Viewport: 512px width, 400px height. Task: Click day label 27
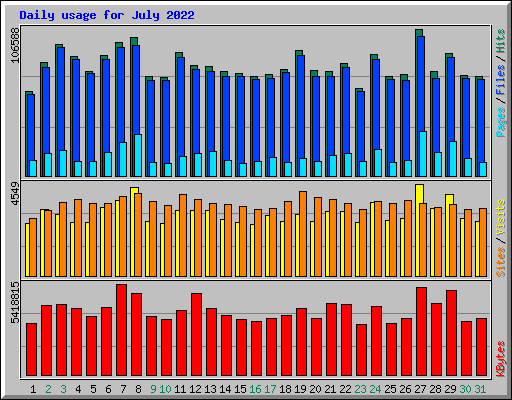tap(420, 389)
